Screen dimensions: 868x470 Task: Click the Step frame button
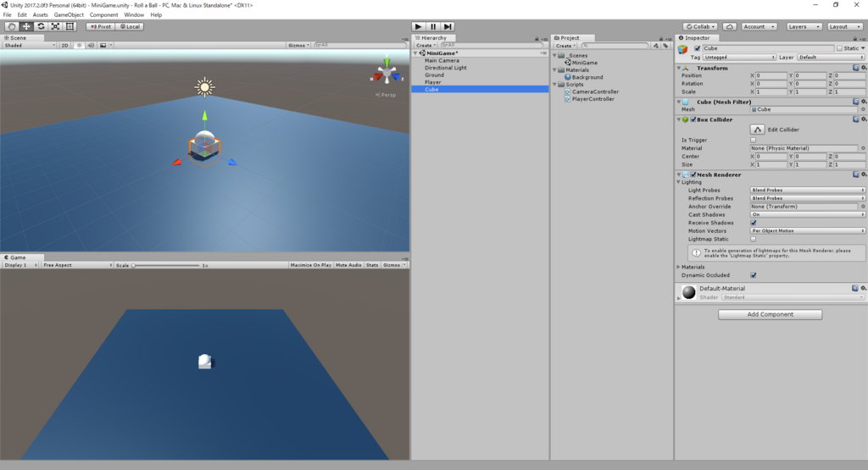(448, 26)
